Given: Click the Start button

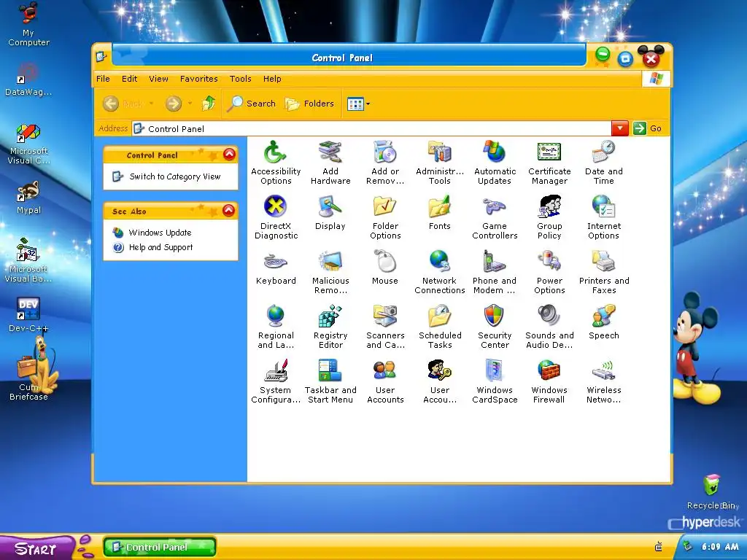Looking at the screenshot, I should click(x=36, y=548).
